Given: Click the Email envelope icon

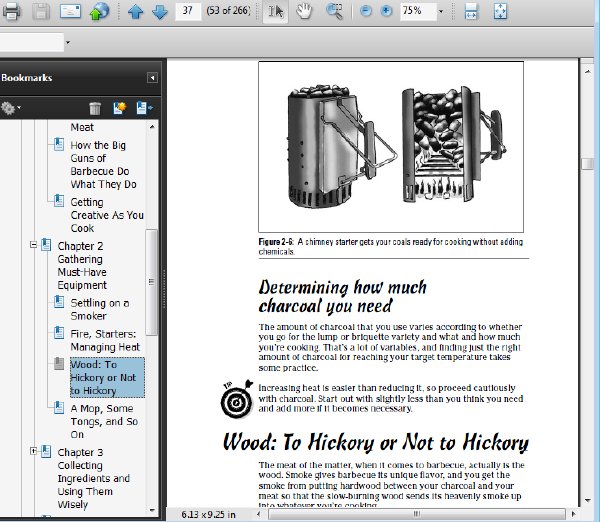Looking at the screenshot, I should pyautogui.click(x=70, y=11).
